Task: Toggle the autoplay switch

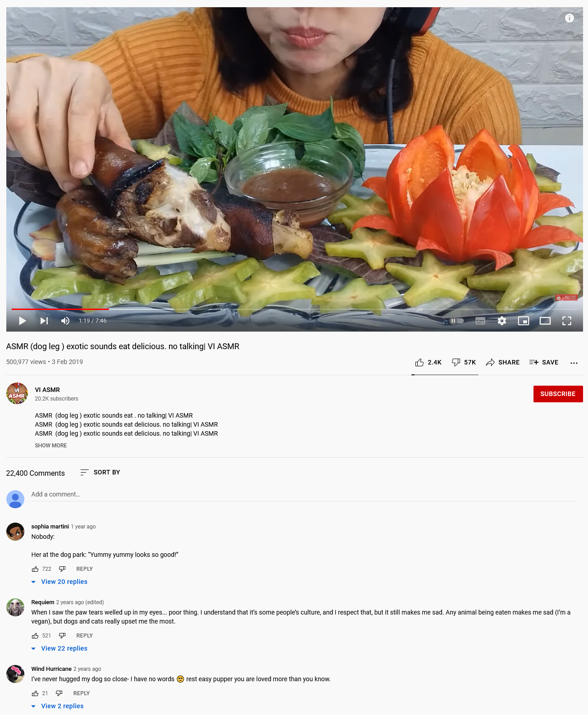Action: [x=457, y=321]
